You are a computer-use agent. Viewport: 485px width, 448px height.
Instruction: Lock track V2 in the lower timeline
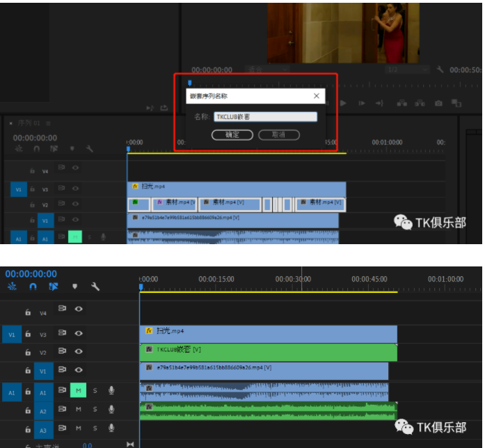pos(28,352)
